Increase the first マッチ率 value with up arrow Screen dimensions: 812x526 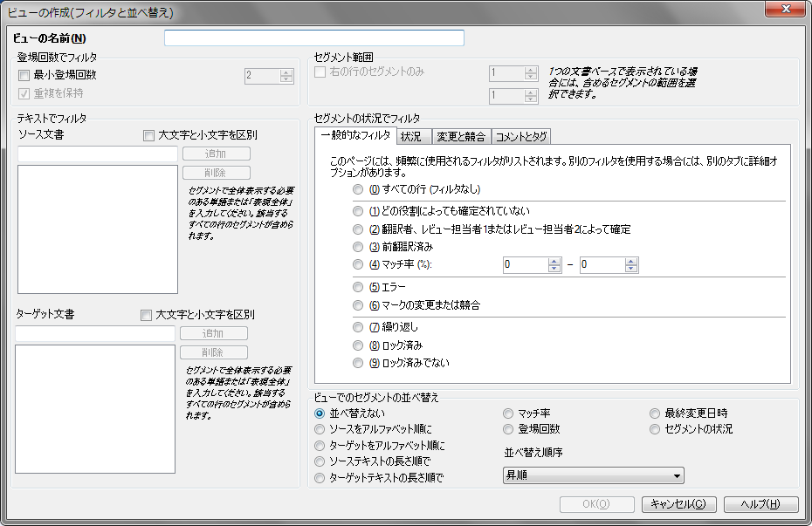[554, 261]
